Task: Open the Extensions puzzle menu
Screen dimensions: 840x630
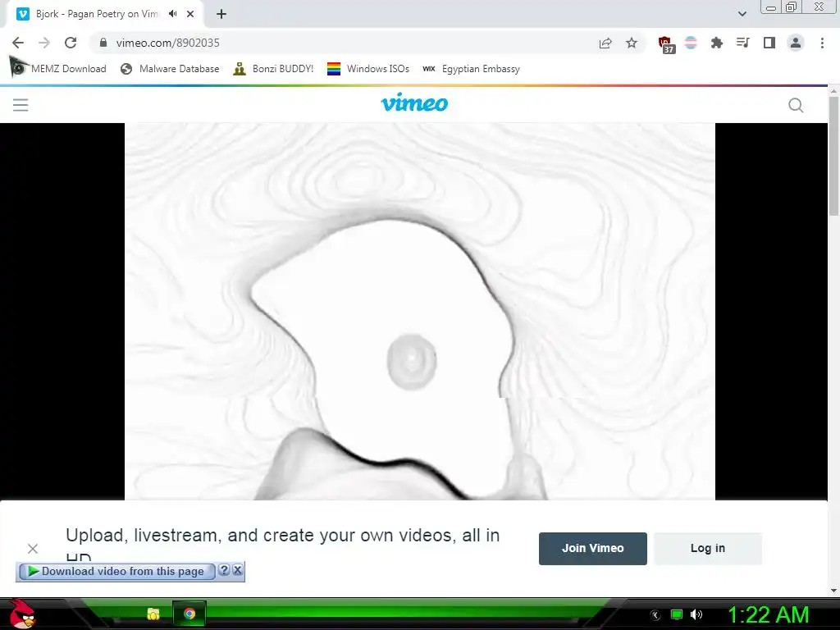Action: 716,43
